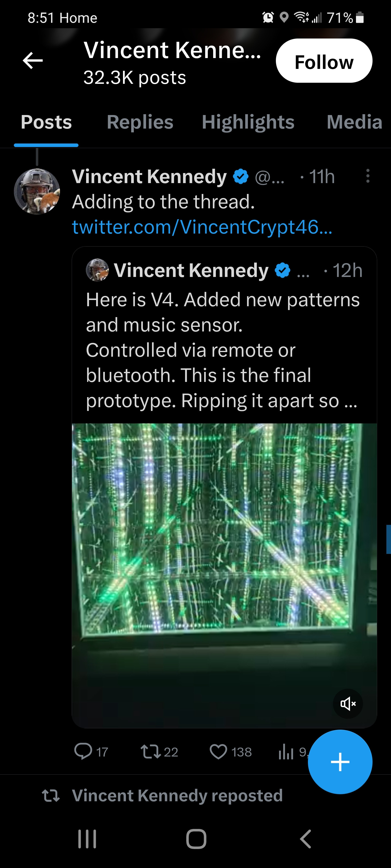Open Android recent apps button

(x=87, y=839)
